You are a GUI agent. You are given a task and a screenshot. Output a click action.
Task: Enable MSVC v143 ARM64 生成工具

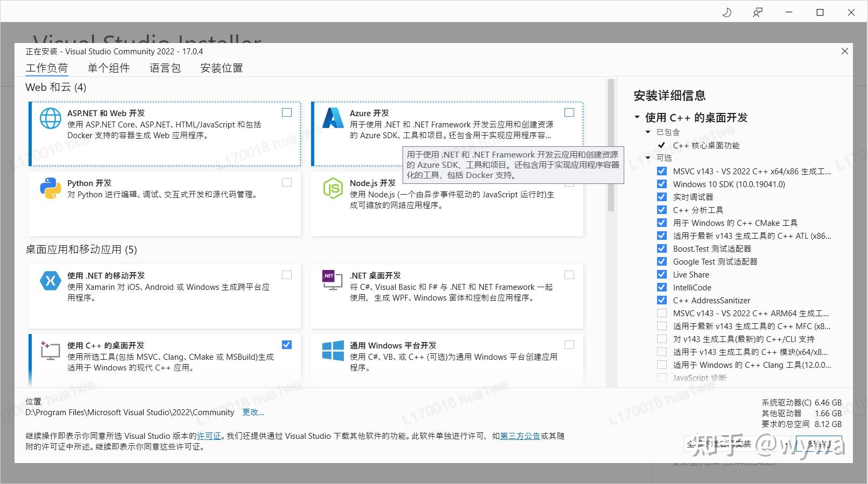pyautogui.click(x=661, y=313)
